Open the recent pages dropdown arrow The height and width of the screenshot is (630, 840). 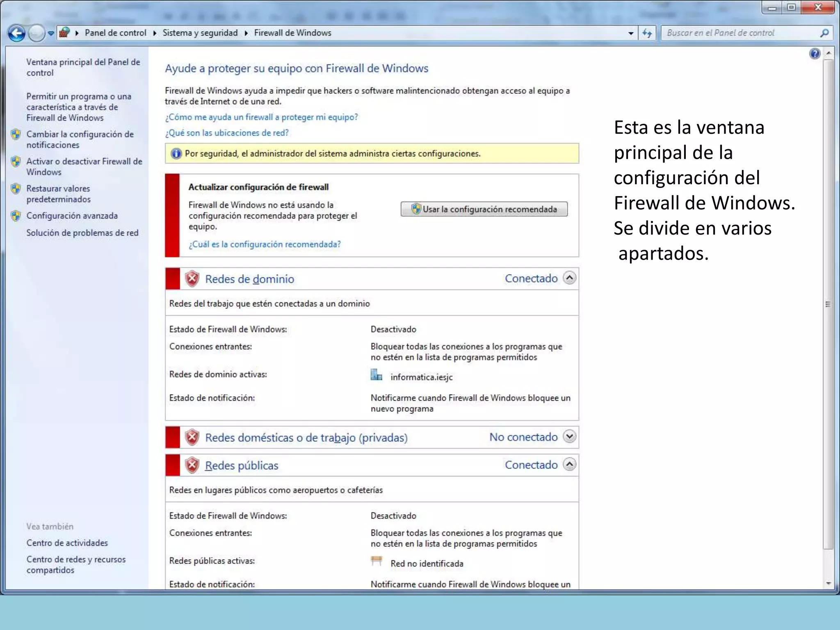tap(50, 33)
